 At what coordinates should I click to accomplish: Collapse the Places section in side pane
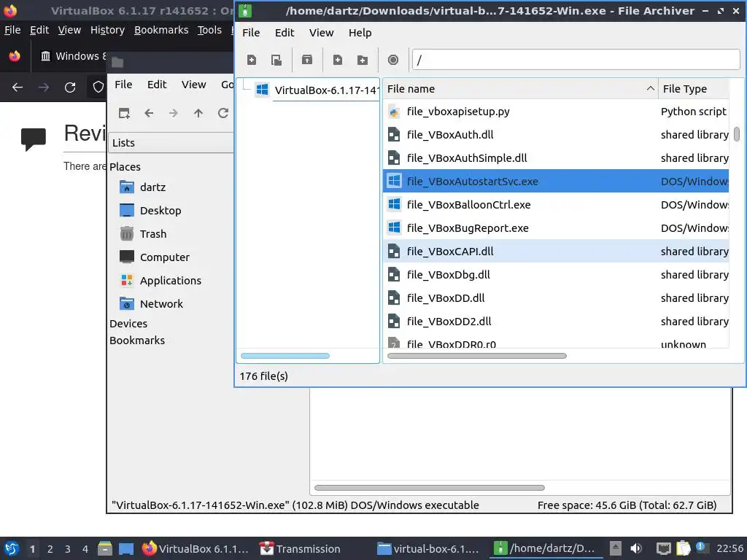point(125,167)
